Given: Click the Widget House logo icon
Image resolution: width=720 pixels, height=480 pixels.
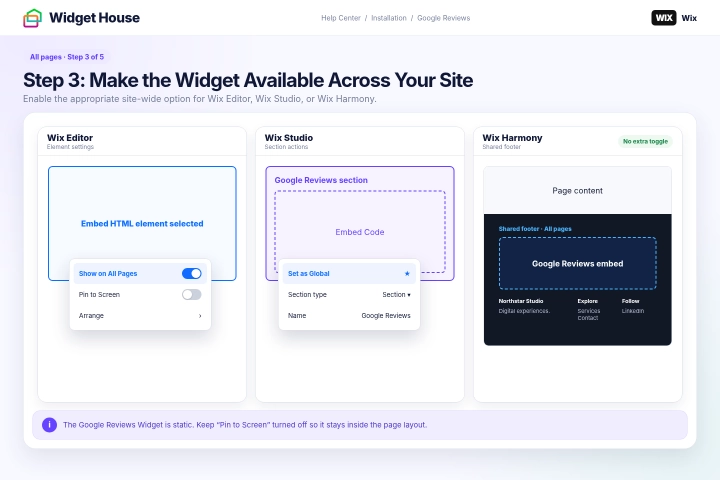Looking at the screenshot, I should [x=33, y=18].
